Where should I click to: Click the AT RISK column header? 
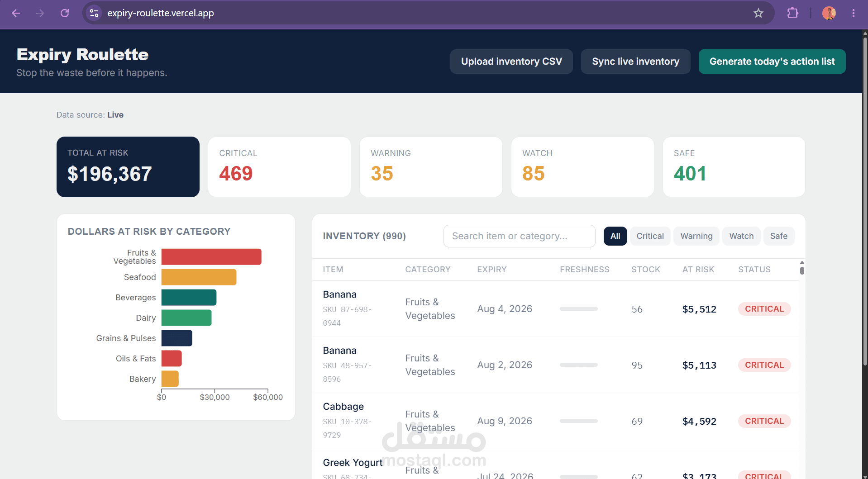tap(698, 270)
